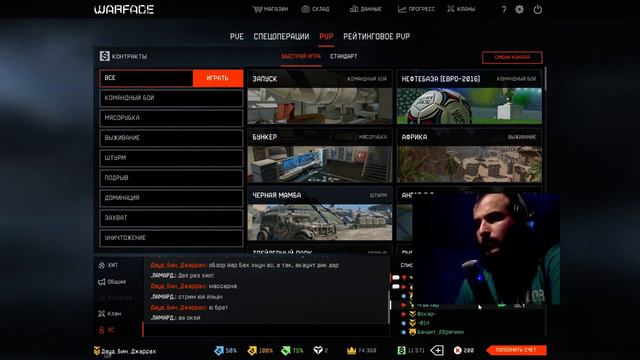Select the Мясорубка mode filter
This screenshot has width=640, height=360.
click(x=171, y=118)
